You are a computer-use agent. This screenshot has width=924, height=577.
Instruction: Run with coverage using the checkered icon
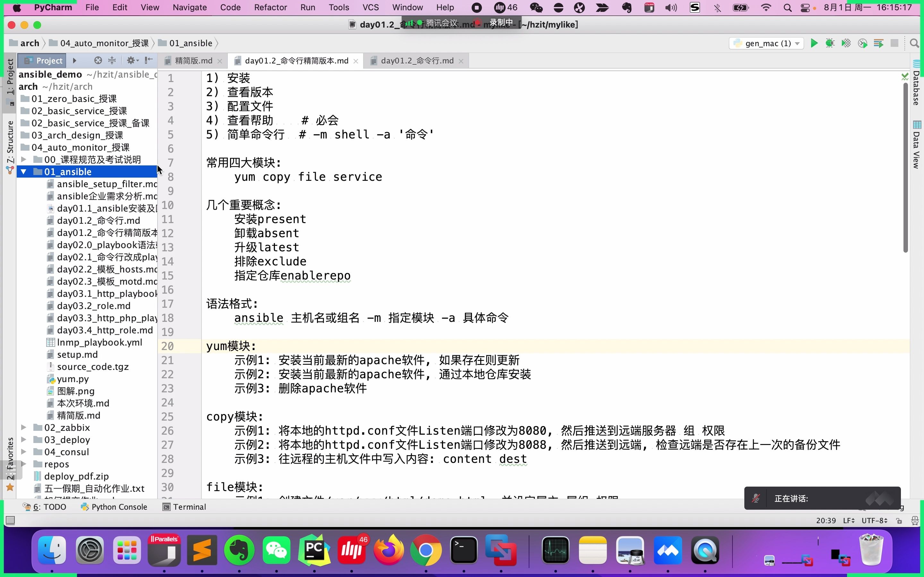pyautogui.click(x=846, y=43)
